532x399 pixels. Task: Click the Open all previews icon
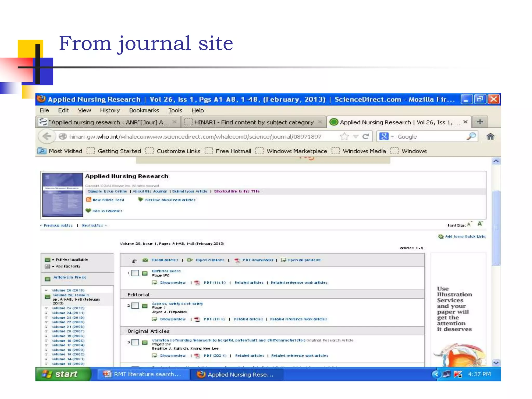[283, 260]
